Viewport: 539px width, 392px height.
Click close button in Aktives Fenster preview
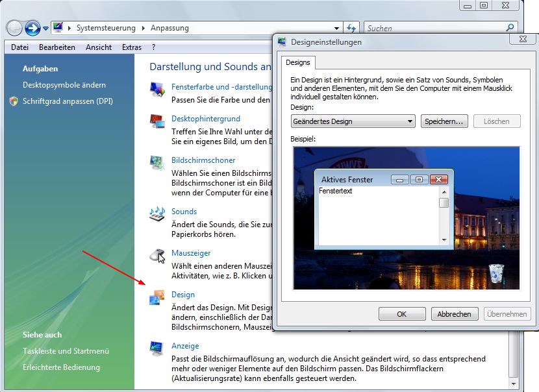tap(438, 179)
